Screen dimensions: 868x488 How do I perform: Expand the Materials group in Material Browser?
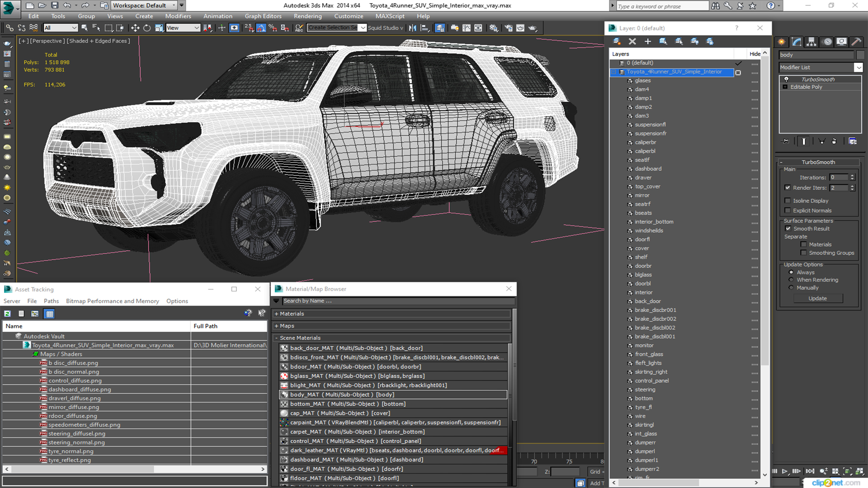[277, 314]
